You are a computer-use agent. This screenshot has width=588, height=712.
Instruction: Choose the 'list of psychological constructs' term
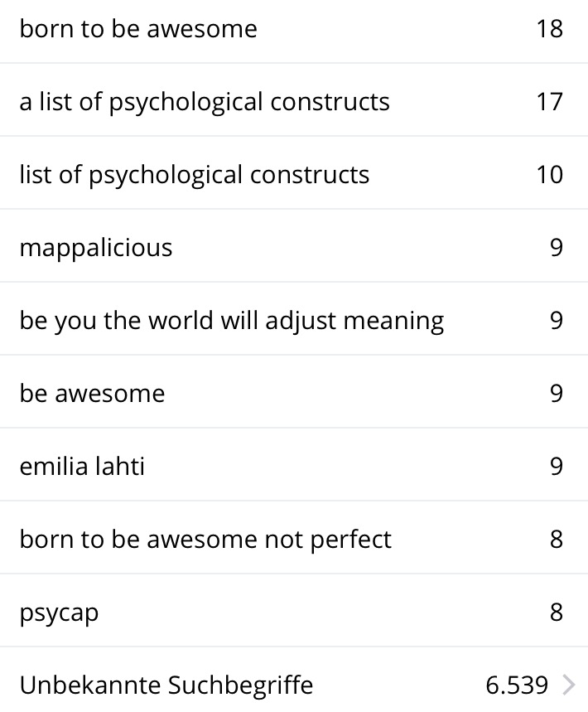coord(195,175)
